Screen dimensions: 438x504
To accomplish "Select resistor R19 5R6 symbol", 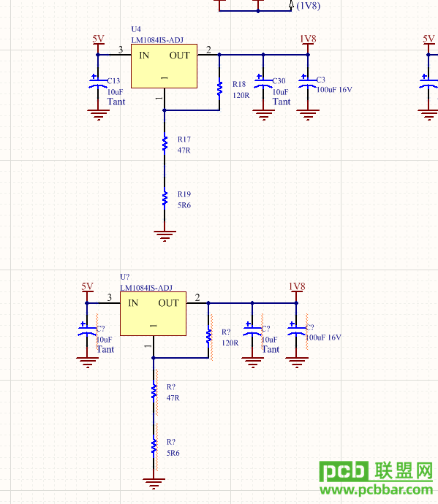I will [165, 199].
